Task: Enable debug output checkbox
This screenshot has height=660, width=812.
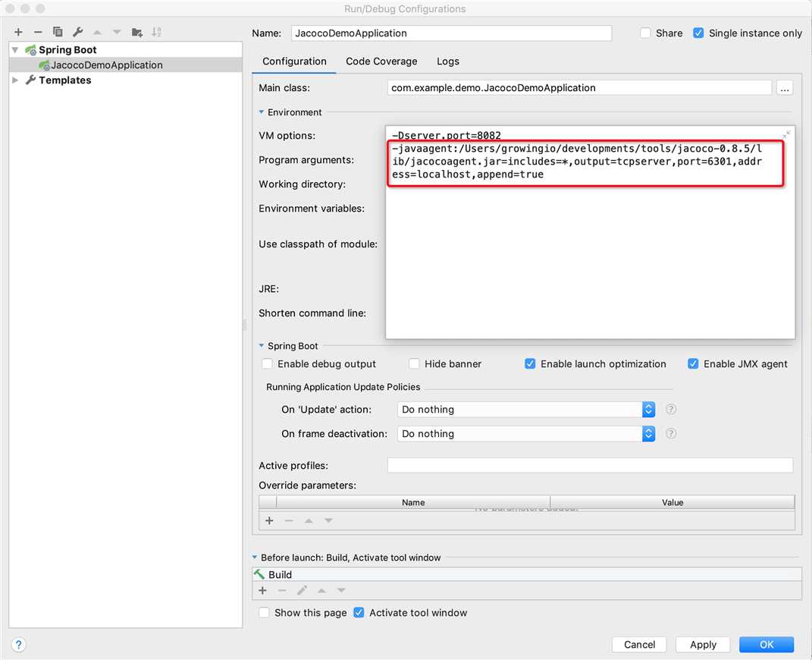Action: [267, 363]
